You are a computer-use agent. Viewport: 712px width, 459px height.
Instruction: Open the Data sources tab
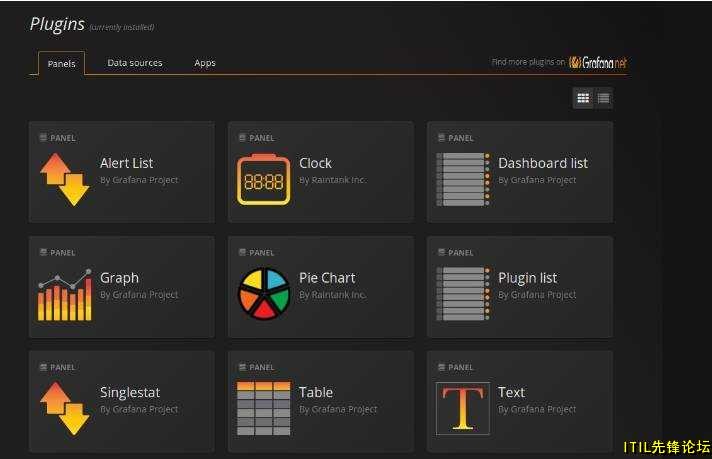(x=135, y=63)
